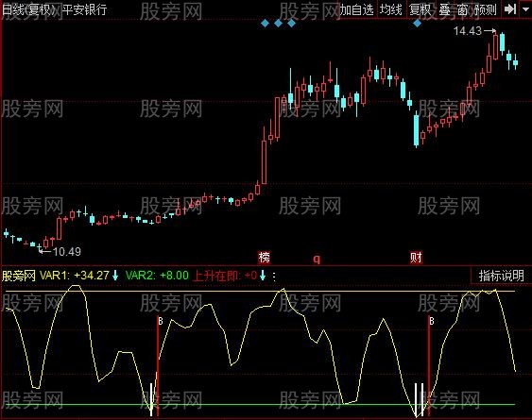Click the 窗 window layout button
This screenshot has width=532, height=420.
click(462, 9)
